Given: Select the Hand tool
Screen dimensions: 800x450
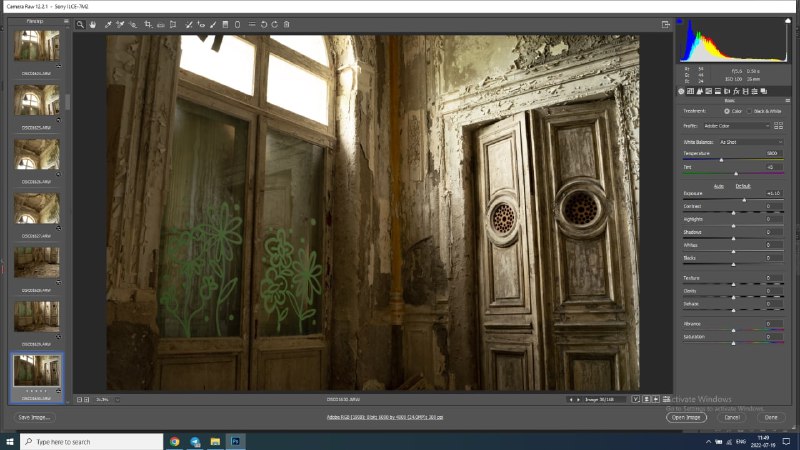Looking at the screenshot, I should (x=93, y=24).
